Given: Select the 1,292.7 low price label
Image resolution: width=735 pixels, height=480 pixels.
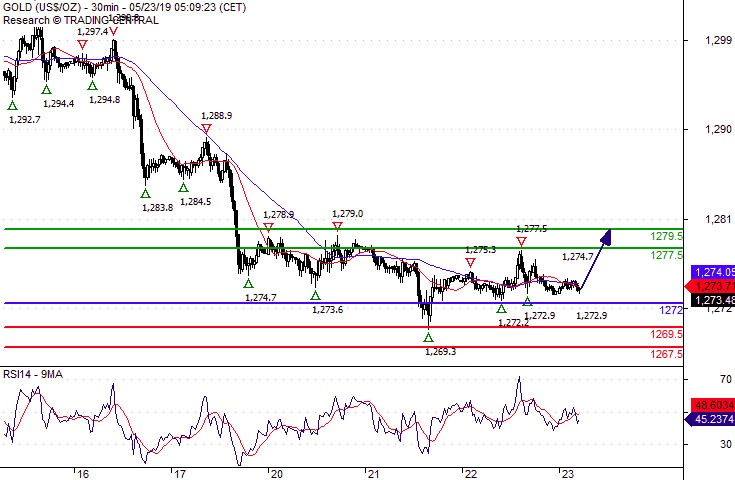Looking at the screenshot, I should (x=25, y=120).
